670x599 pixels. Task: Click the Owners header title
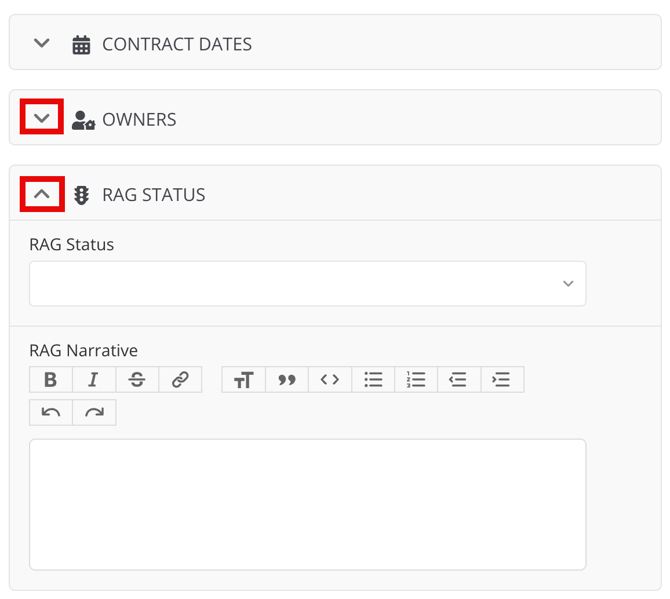[x=139, y=120]
